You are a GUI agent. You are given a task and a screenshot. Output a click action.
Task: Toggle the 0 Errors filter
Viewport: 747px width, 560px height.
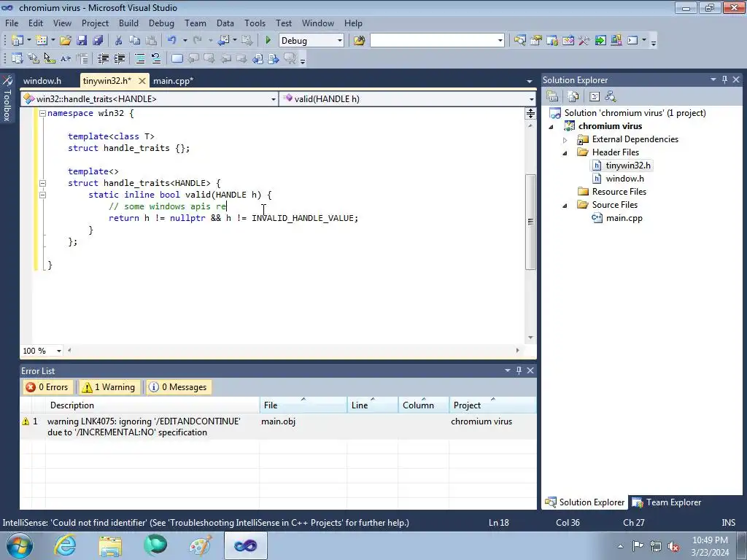(47, 387)
